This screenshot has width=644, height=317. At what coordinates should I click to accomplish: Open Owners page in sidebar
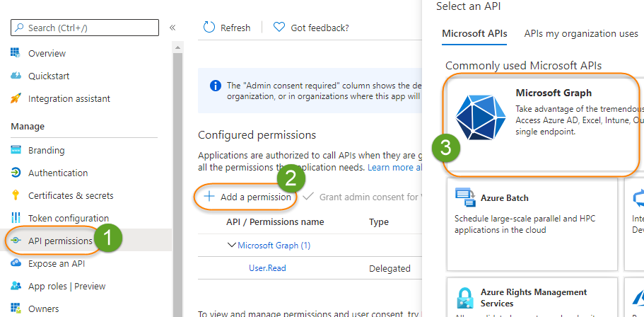coord(44,309)
